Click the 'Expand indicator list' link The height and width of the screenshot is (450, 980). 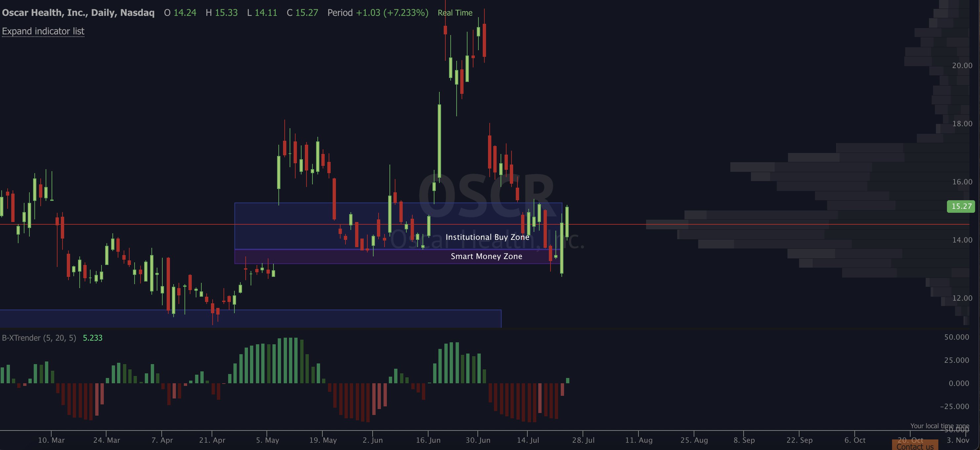coord(43,31)
